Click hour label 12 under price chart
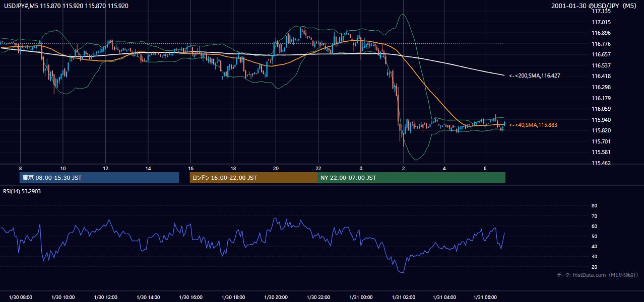644x302 pixels. point(105,168)
